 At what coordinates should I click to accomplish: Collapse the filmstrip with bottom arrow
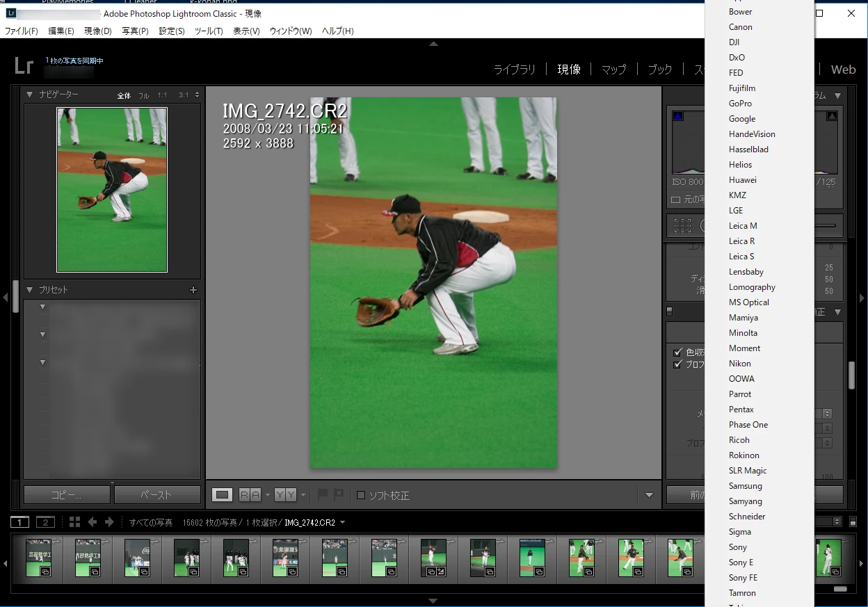pos(433,601)
